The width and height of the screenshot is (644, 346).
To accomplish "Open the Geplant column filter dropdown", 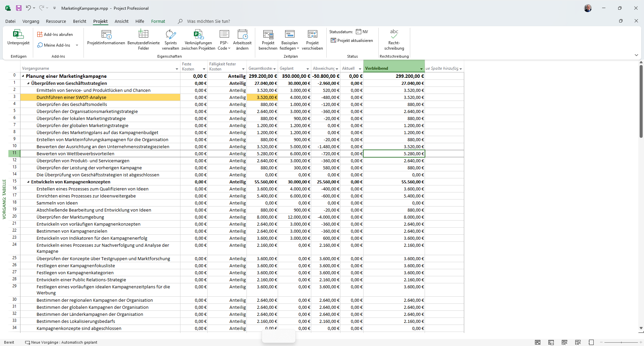I will pos(308,69).
